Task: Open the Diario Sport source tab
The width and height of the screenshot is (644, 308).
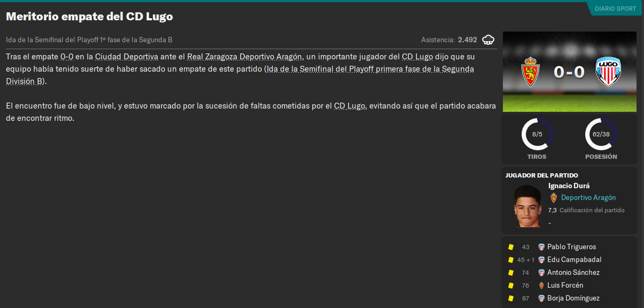Action: coord(615,9)
